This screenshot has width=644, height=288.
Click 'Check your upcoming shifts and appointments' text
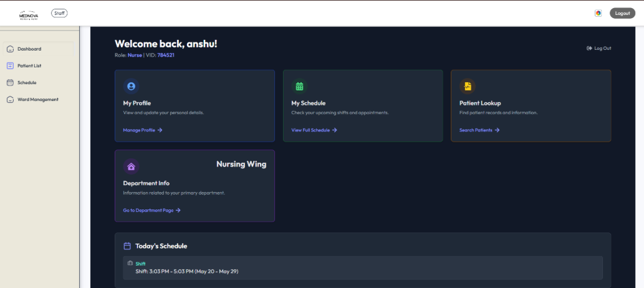(340, 113)
